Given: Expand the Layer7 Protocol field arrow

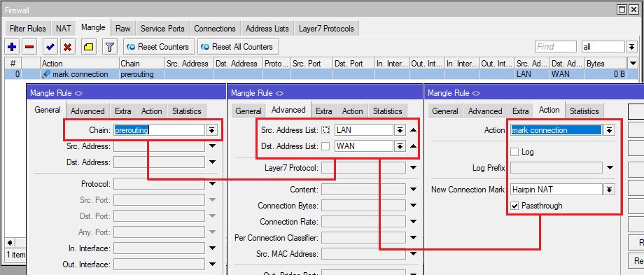Looking at the screenshot, I should pyautogui.click(x=413, y=167).
